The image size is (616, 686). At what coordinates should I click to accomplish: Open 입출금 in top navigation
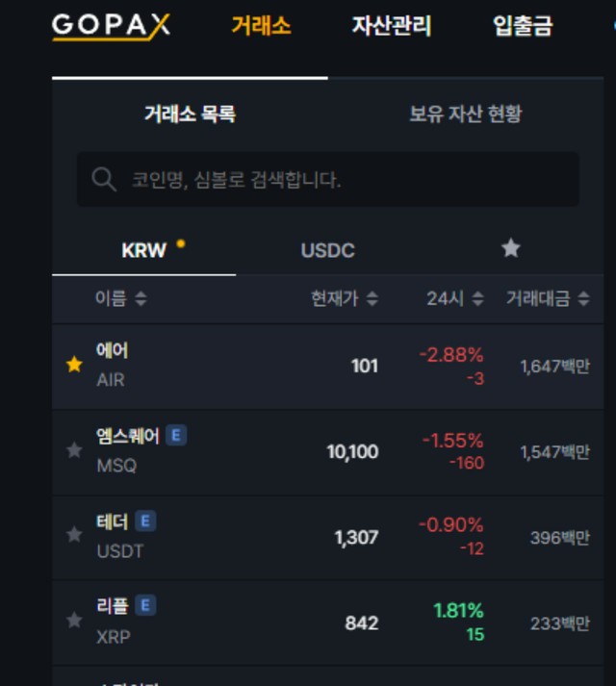pos(523,26)
